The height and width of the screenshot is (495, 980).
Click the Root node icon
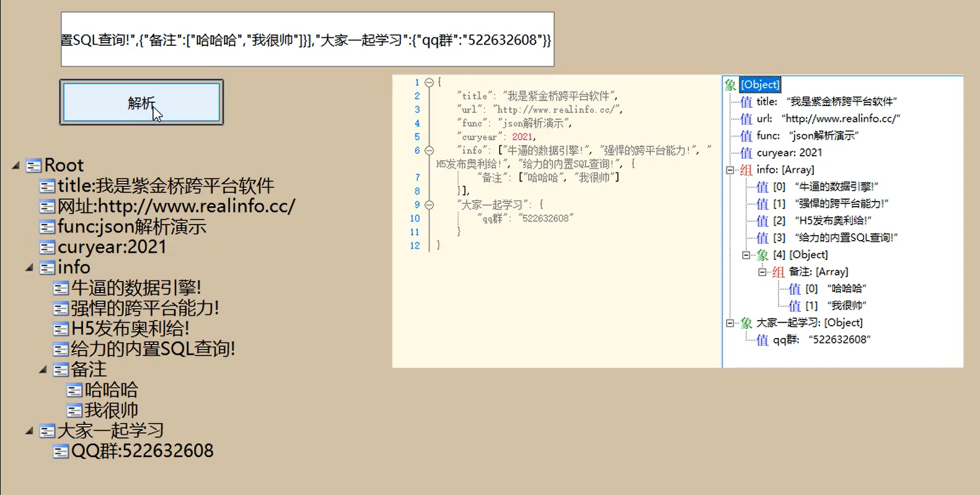pyautogui.click(x=33, y=166)
